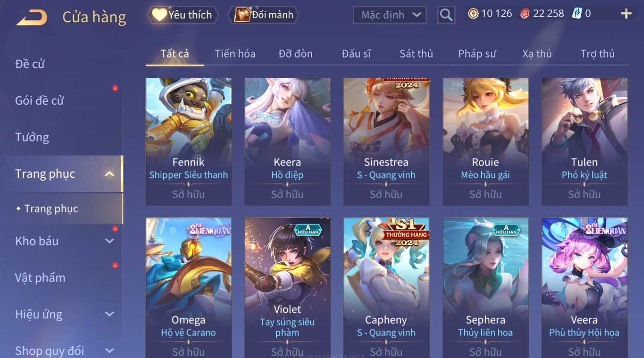Screen dimensions: 644x358
Task: Open Tướng in the sidebar
Action: point(32,138)
